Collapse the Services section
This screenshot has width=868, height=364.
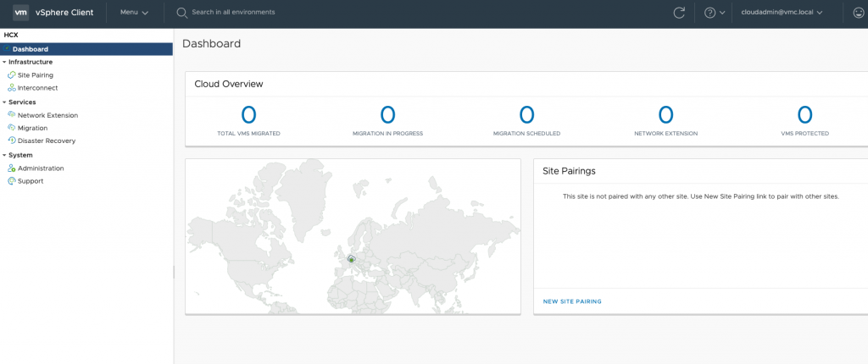click(x=4, y=102)
